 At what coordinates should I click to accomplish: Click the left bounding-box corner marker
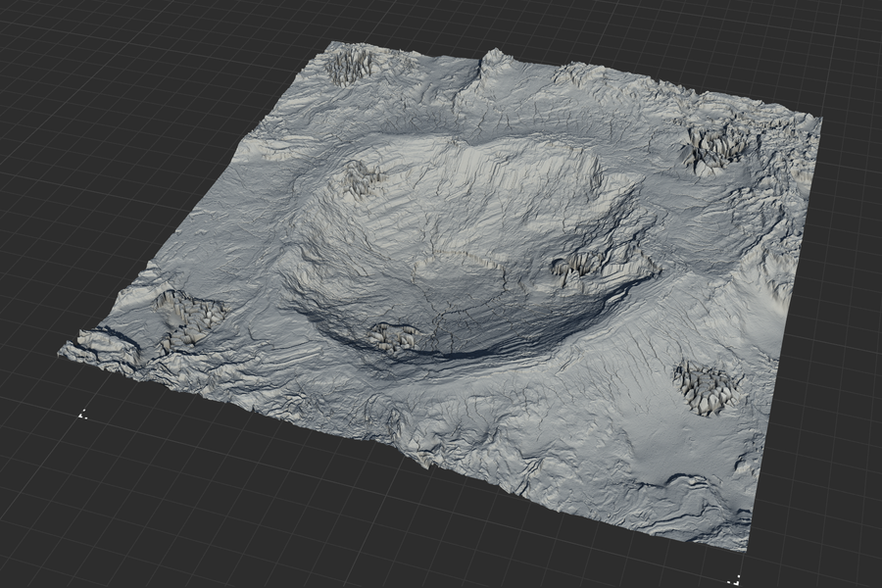point(82,415)
